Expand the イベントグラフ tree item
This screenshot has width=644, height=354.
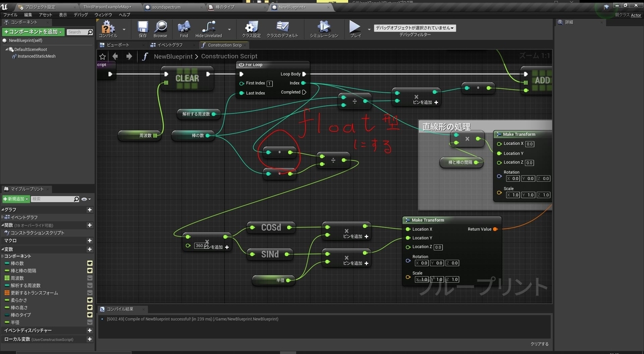(3, 217)
